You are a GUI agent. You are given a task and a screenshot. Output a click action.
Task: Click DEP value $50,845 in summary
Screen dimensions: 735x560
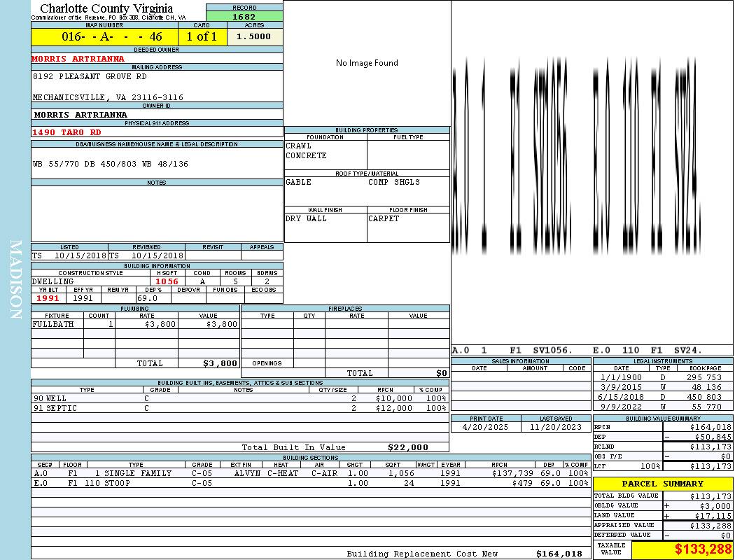coord(713,437)
